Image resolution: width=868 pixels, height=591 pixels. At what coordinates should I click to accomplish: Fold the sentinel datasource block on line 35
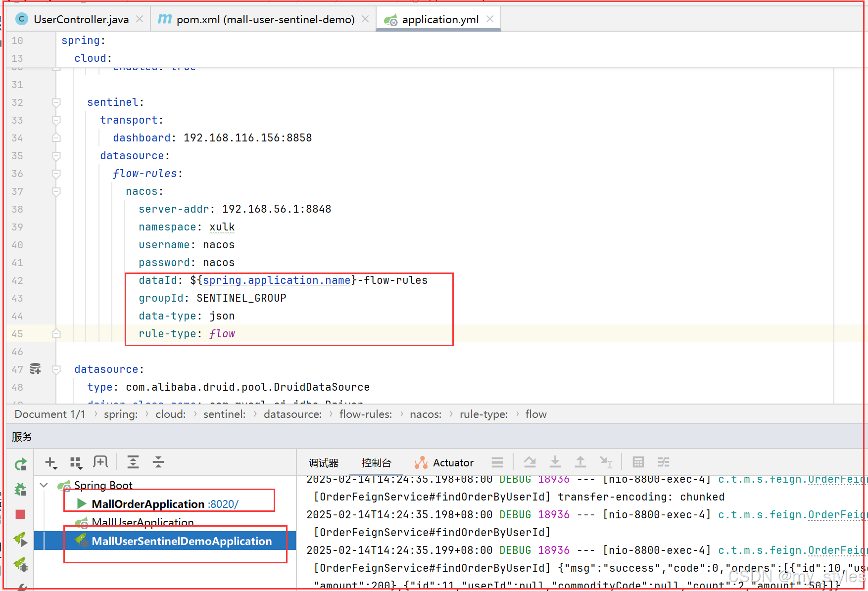pos(56,156)
